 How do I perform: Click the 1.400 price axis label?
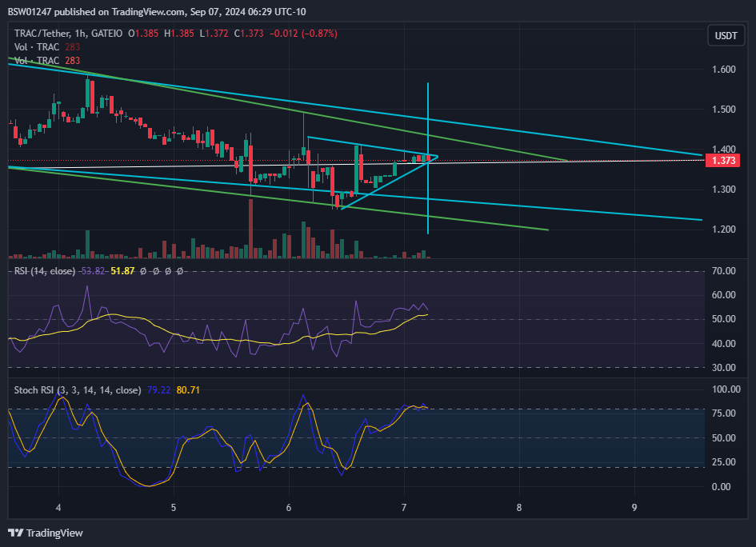point(724,150)
